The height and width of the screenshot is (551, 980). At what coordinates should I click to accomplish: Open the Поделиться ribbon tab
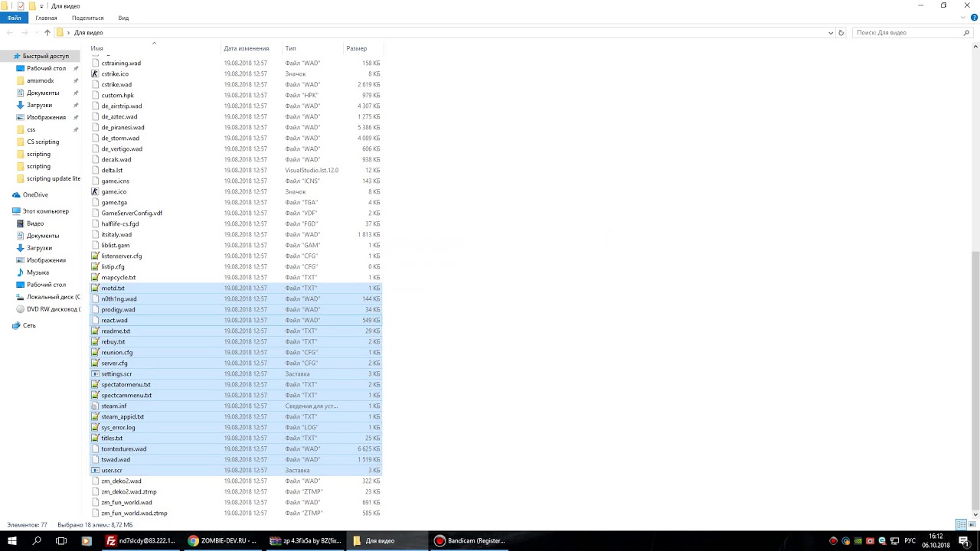point(87,18)
